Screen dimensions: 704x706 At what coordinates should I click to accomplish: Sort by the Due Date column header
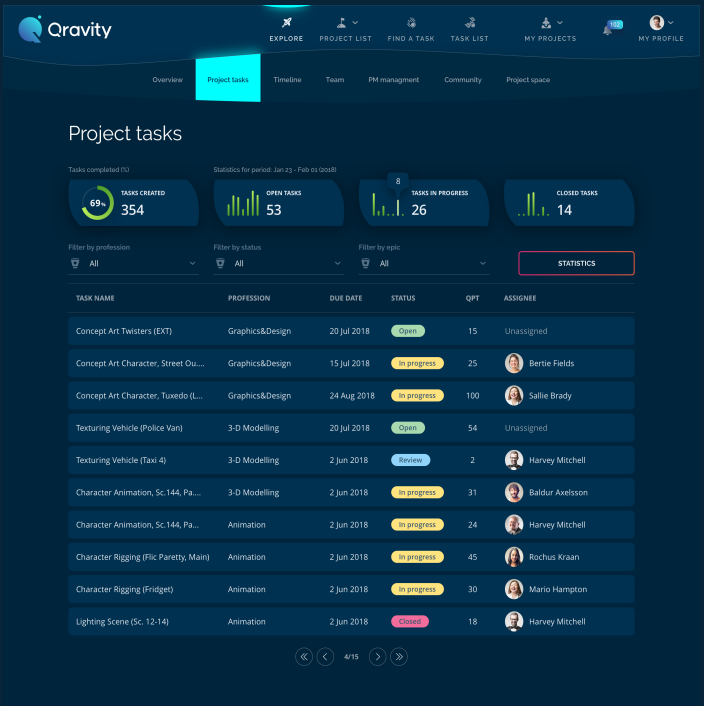point(346,298)
